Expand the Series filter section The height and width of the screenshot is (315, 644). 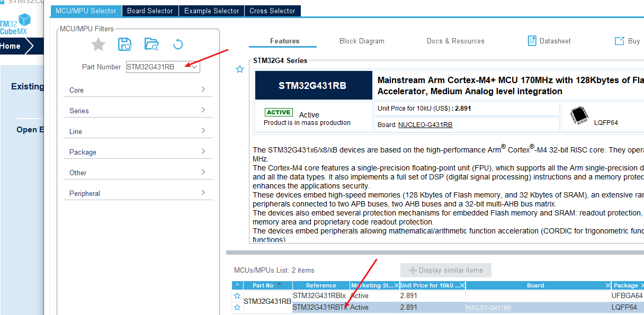[137, 111]
